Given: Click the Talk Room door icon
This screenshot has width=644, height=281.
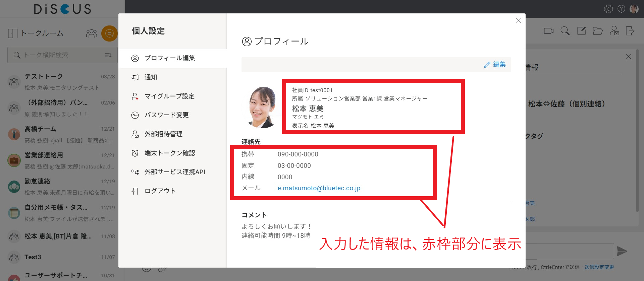Looking at the screenshot, I should click(x=12, y=33).
